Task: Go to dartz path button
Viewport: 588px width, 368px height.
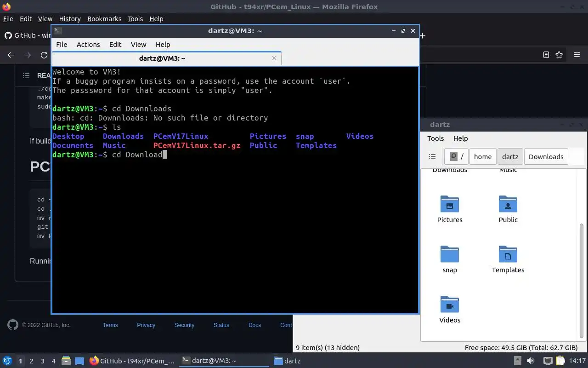Action: point(510,156)
